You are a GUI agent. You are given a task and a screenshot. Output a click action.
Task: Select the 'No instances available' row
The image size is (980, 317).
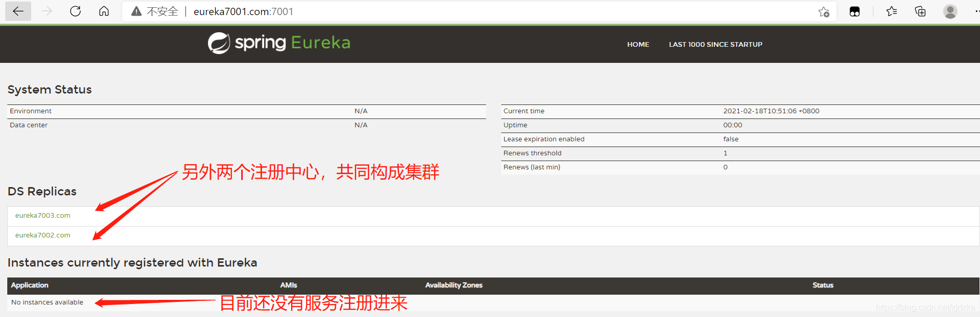coord(493,302)
